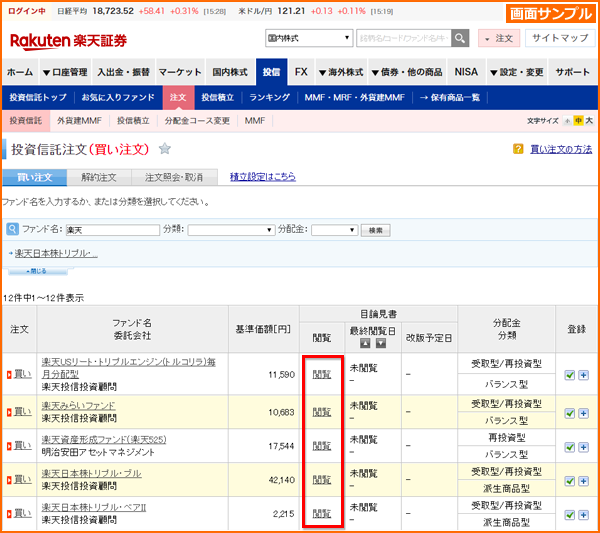
Task: Open the 国内株式 main menu
Action: pyautogui.click(x=230, y=72)
